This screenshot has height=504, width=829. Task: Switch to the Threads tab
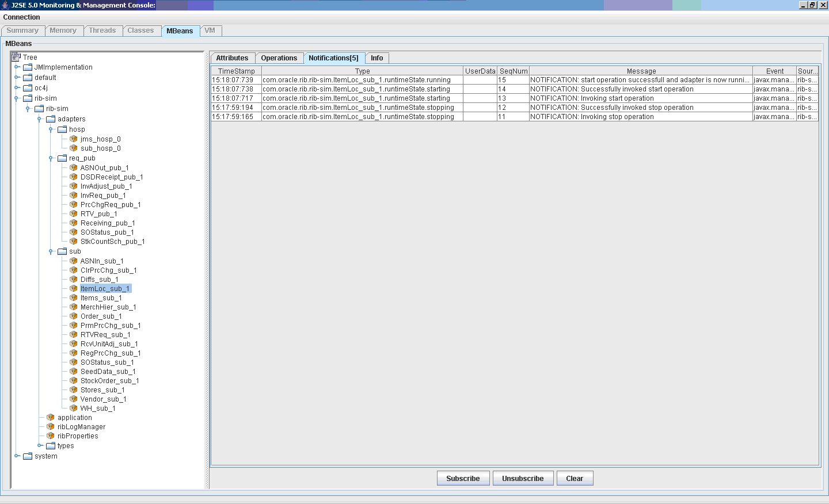point(102,30)
